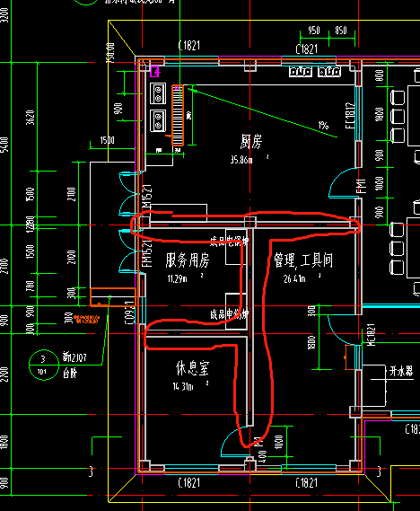This screenshot has height=511, width=420.
Task: Select the C0921 window tag
Action: pos(129,313)
